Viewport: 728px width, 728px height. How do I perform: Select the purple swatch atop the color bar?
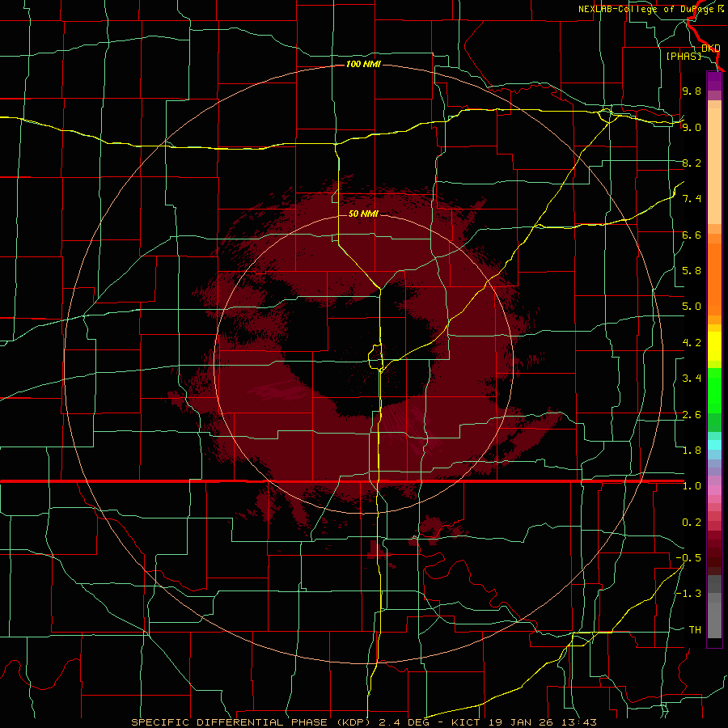714,81
